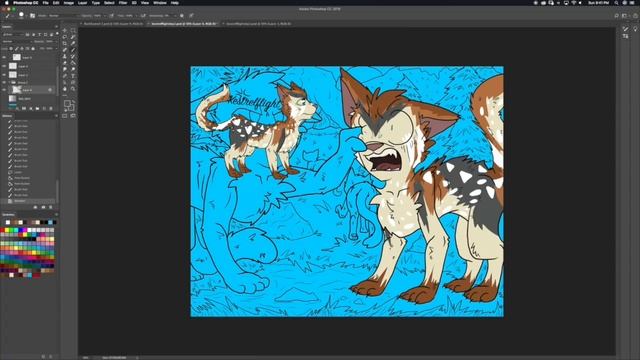Toggle lock all padlock icon

pyautogui.click(x=33, y=49)
